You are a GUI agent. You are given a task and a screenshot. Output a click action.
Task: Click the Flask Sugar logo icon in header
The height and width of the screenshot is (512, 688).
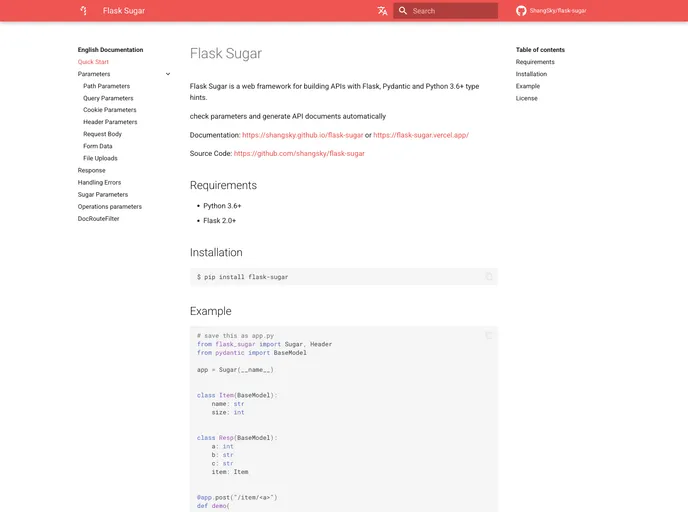pyautogui.click(x=83, y=11)
